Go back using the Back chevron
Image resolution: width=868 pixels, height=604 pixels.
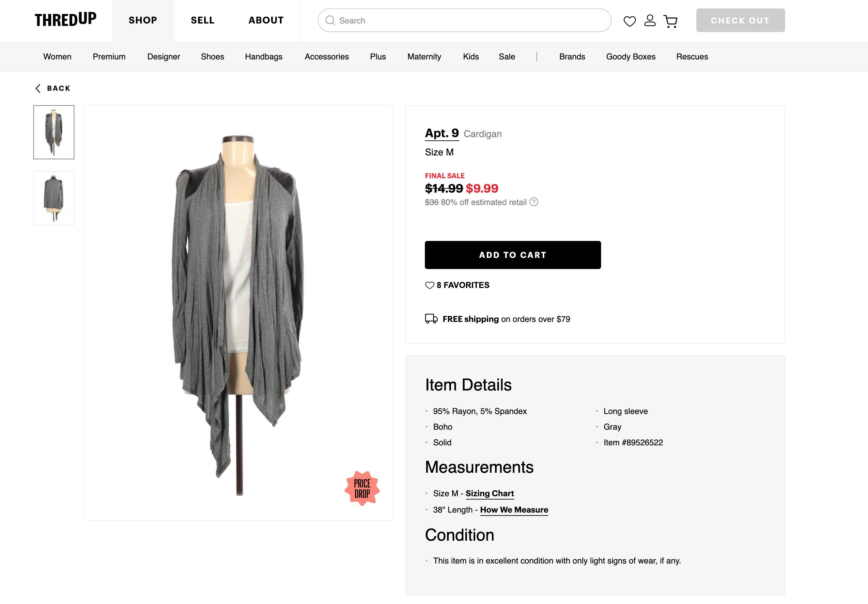pos(38,88)
